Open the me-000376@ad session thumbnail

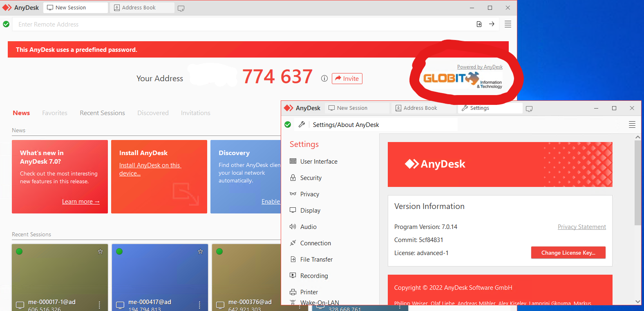tap(246, 278)
